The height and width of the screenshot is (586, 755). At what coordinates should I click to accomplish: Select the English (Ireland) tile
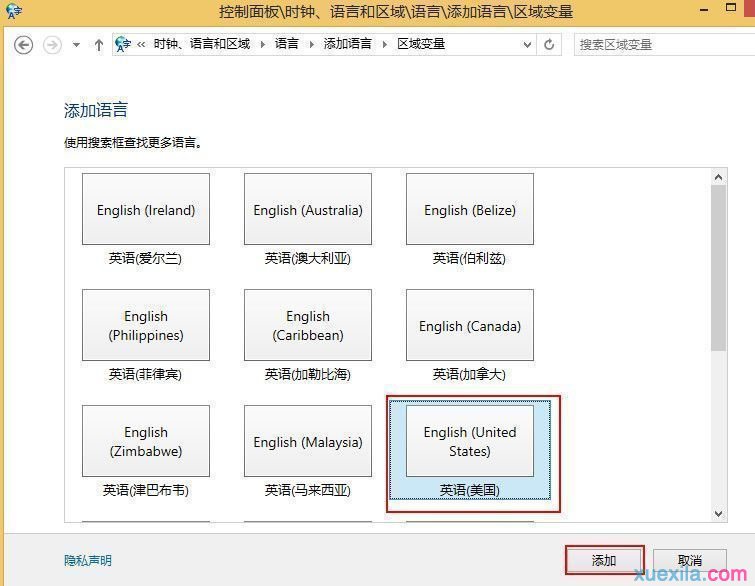click(146, 209)
